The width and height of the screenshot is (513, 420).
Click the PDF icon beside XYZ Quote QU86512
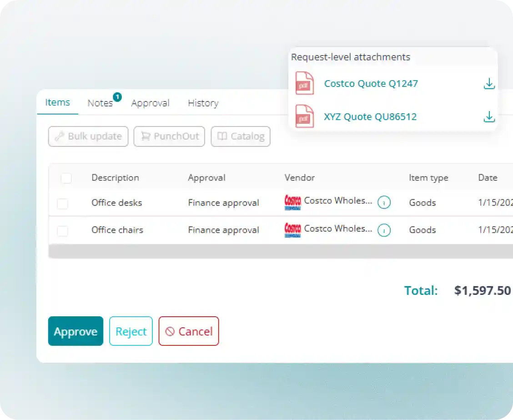tap(304, 116)
